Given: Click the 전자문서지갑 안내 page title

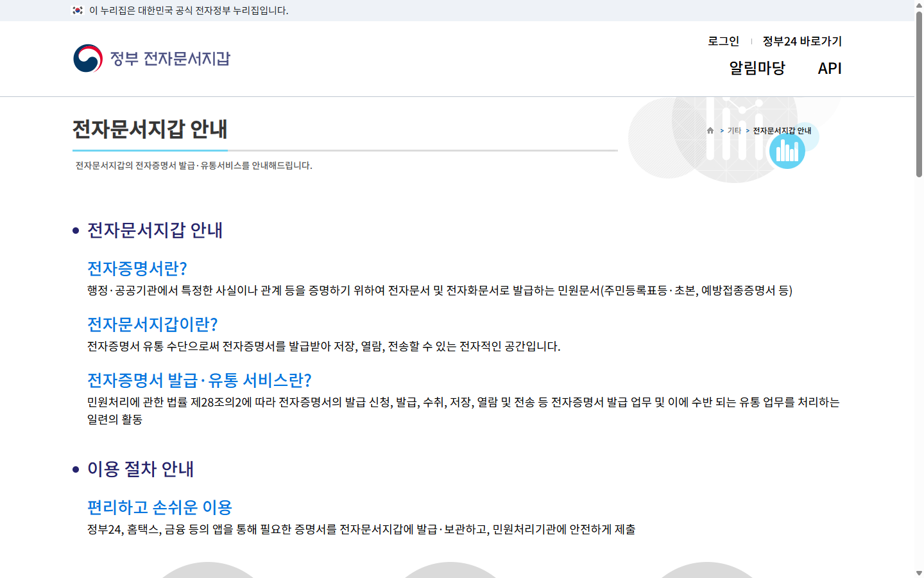Looking at the screenshot, I should 150,129.
